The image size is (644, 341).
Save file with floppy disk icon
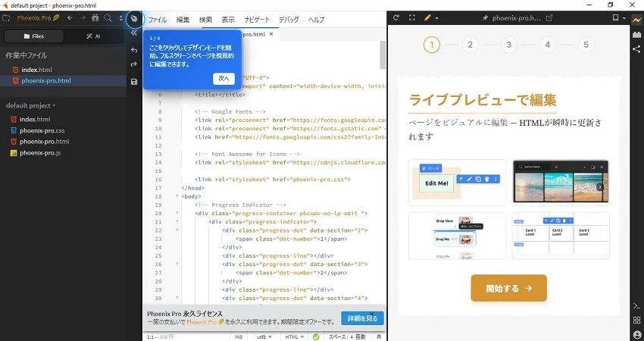(134, 82)
